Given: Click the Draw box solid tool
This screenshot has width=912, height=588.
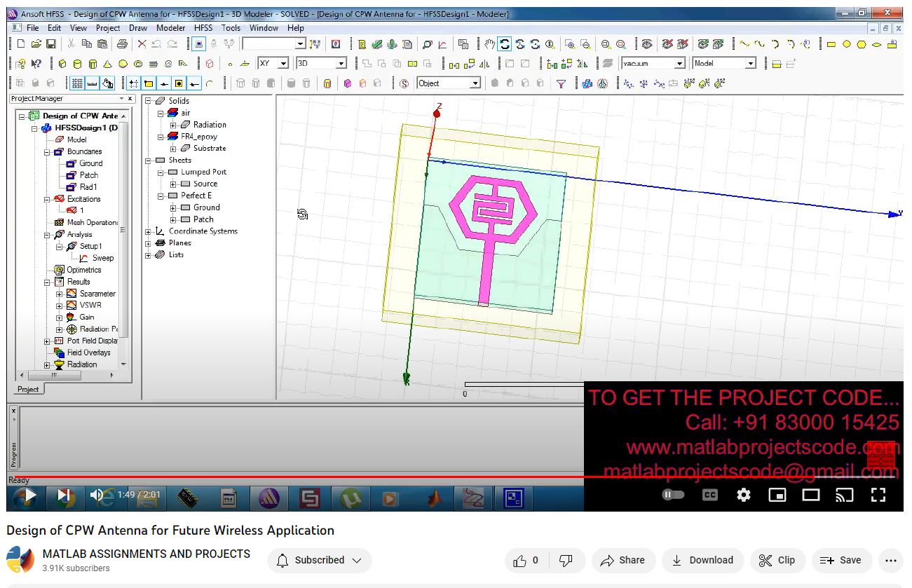Looking at the screenshot, I should 62,64.
